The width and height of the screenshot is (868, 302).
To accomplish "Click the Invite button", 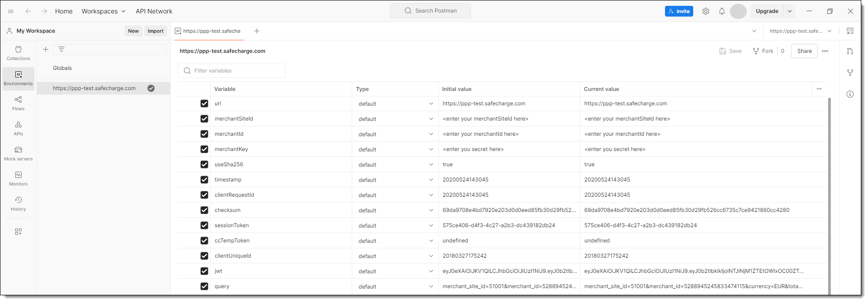I will [x=679, y=11].
